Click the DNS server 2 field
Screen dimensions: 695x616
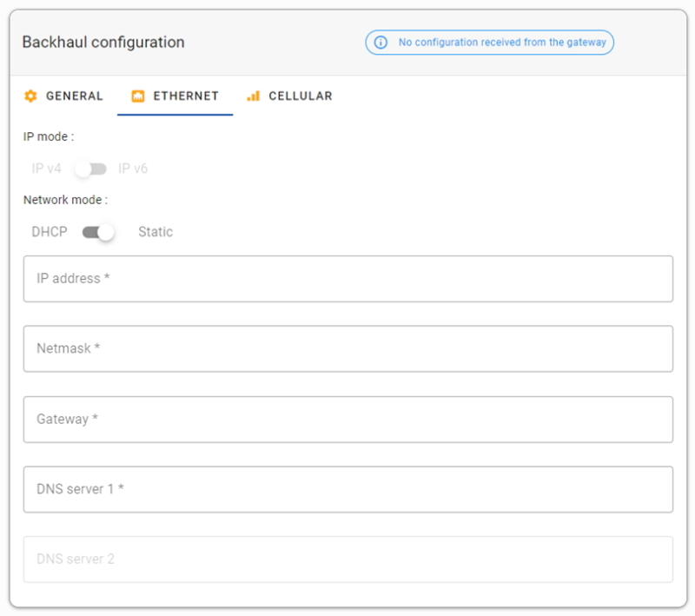347,560
